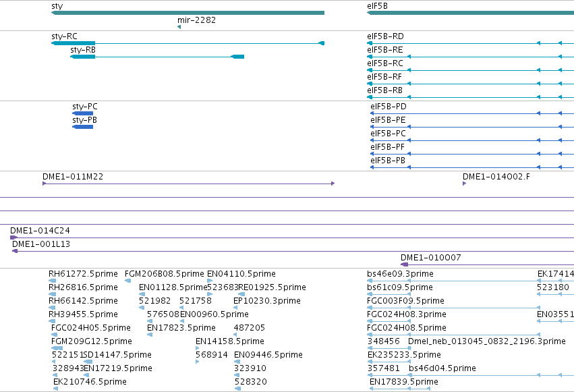The image size is (574, 392).
Task: Click EST label EP10230.3prime
Action: (x=267, y=301)
